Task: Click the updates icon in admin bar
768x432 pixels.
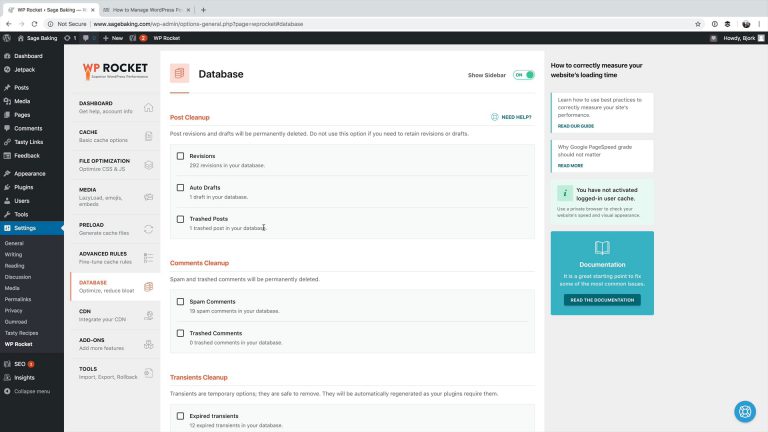Action: (x=68, y=38)
